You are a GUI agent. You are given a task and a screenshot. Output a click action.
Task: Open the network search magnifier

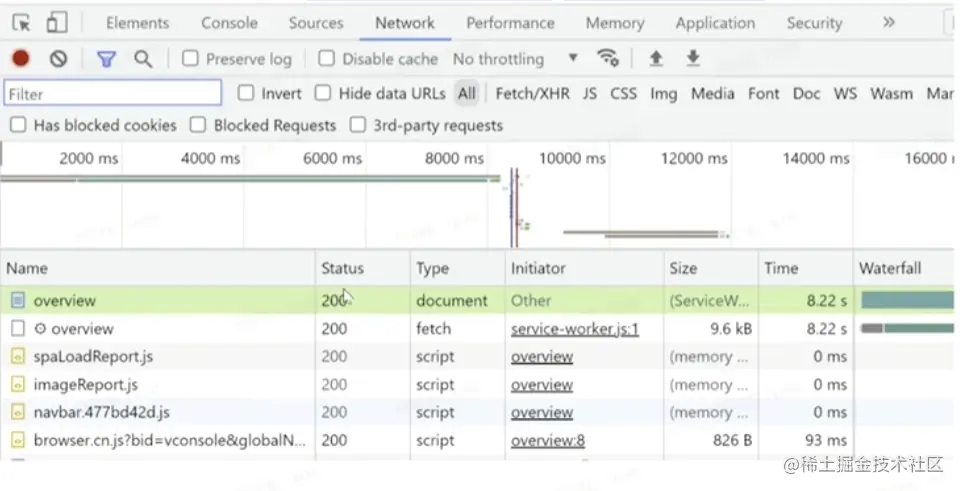(143, 59)
